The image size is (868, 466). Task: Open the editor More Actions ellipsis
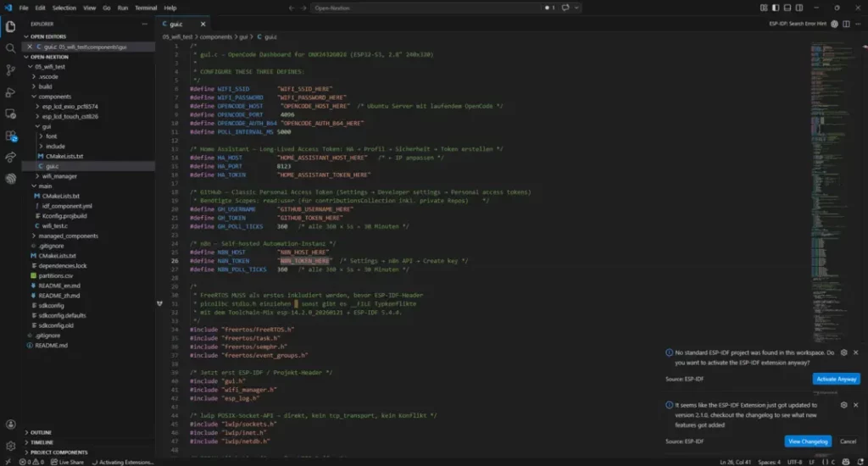(858, 24)
